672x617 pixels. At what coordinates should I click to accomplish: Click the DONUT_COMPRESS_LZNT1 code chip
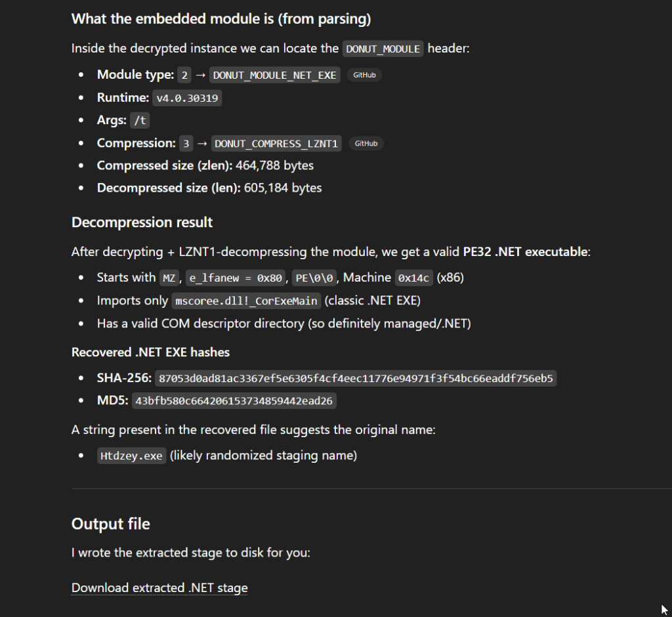pos(277,144)
